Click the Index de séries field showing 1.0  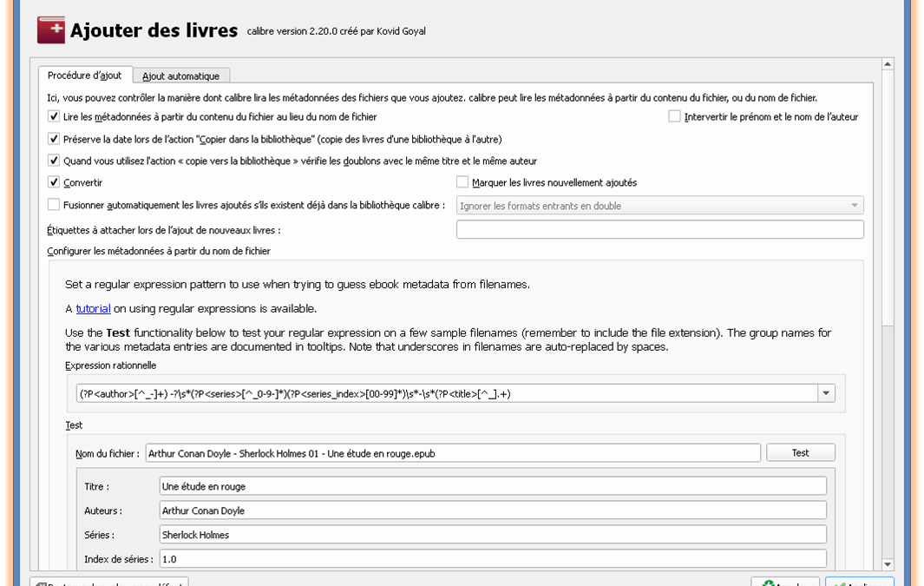coord(493,559)
